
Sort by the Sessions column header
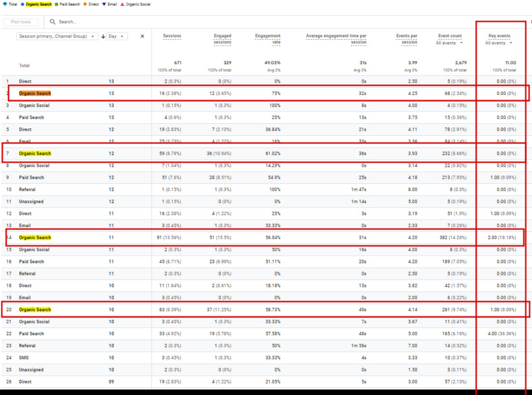pos(172,36)
